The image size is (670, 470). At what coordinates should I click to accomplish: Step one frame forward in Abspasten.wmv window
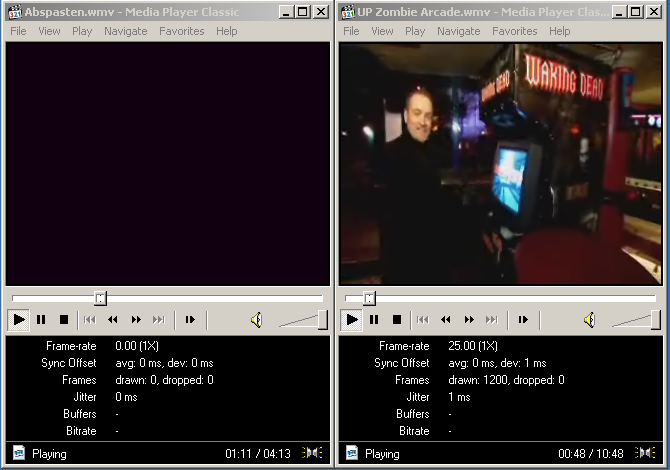[x=190, y=320]
